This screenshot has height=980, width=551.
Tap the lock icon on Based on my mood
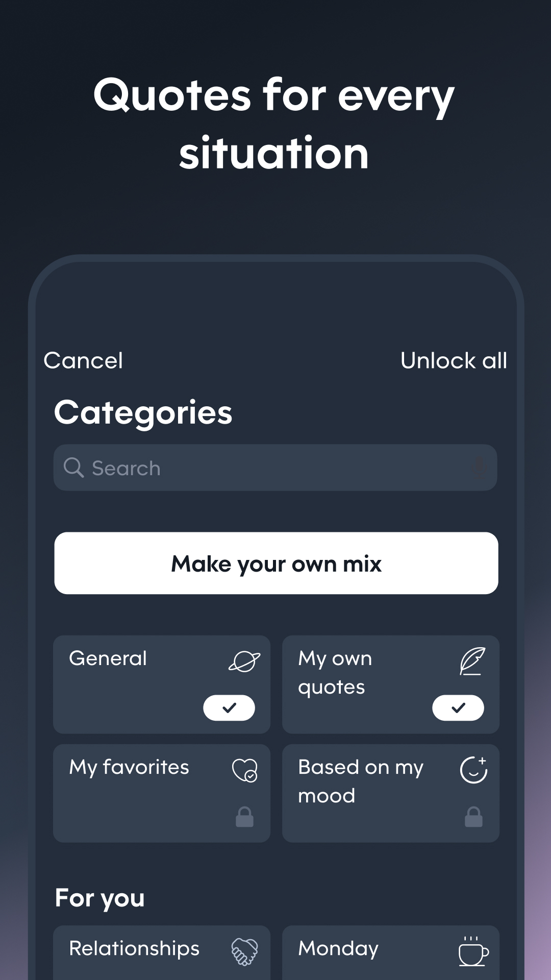tap(473, 817)
